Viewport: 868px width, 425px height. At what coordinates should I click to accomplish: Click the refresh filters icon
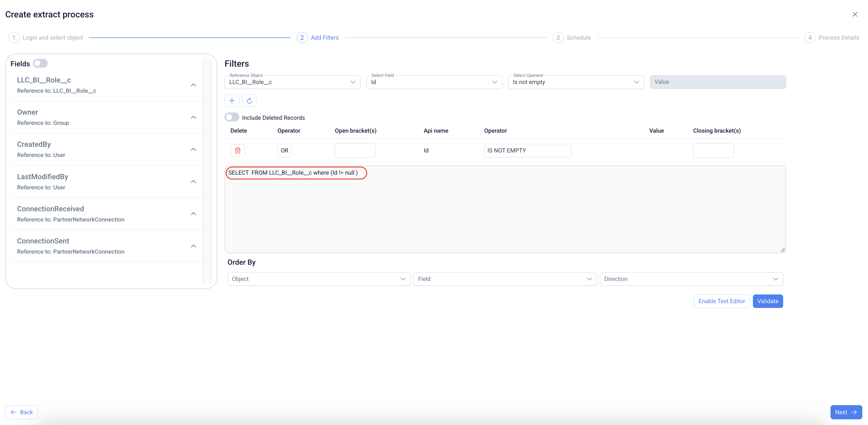[249, 101]
